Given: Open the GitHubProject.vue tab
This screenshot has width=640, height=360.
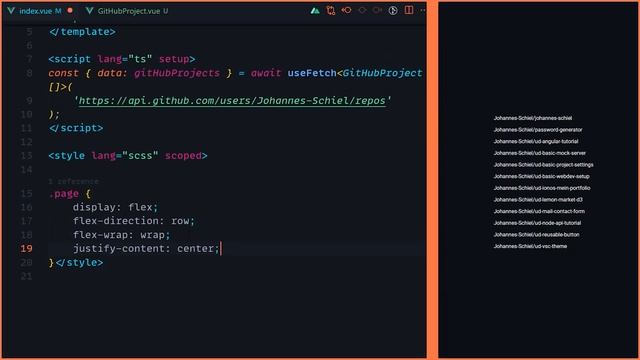Looking at the screenshot, I should [128, 11].
